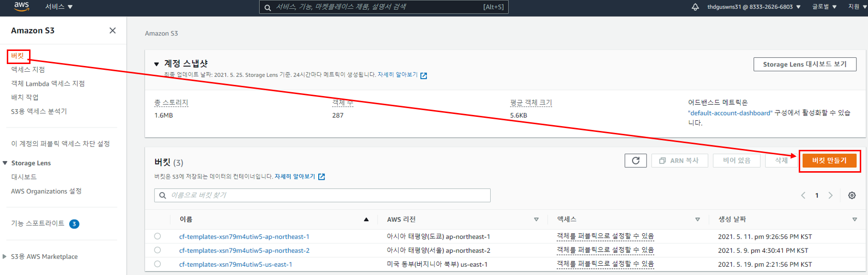Open the 글로벌 region dropdown
Viewport: 868px width, 275px height.
pyautogui.click(x=824, y=7)
